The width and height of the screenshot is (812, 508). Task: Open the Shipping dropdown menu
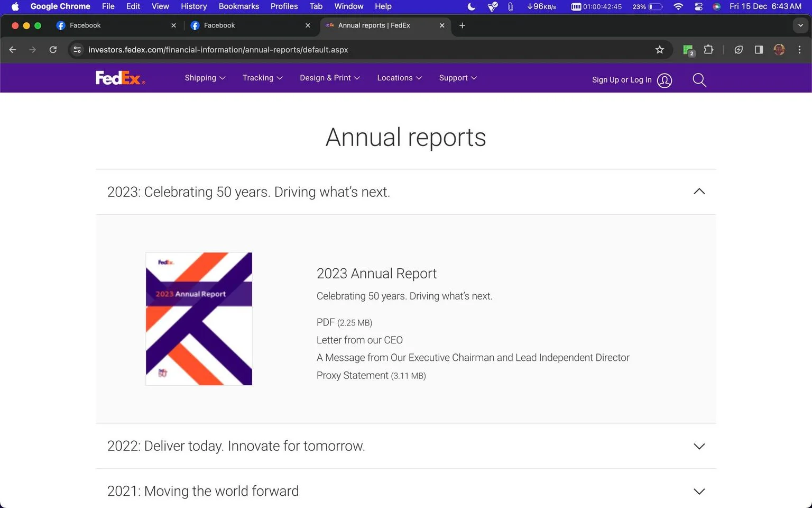pyautogui.click(x=205, y=78)
